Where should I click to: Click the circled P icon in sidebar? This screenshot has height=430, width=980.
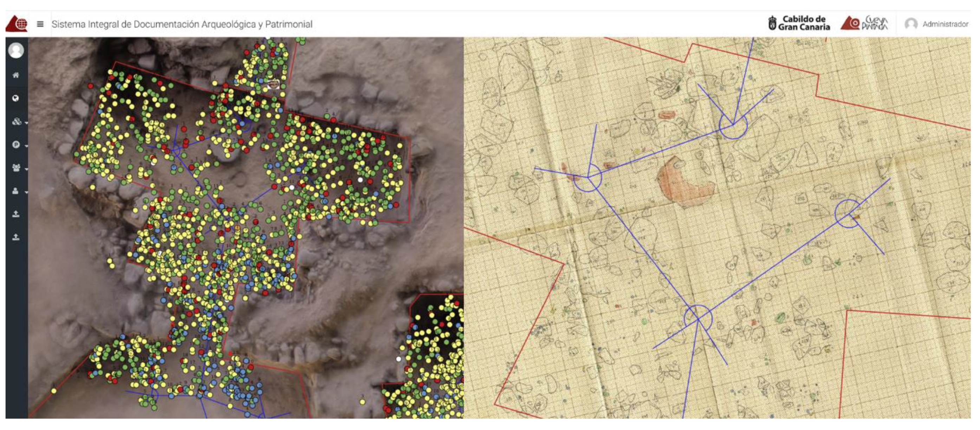coord(16,145)
